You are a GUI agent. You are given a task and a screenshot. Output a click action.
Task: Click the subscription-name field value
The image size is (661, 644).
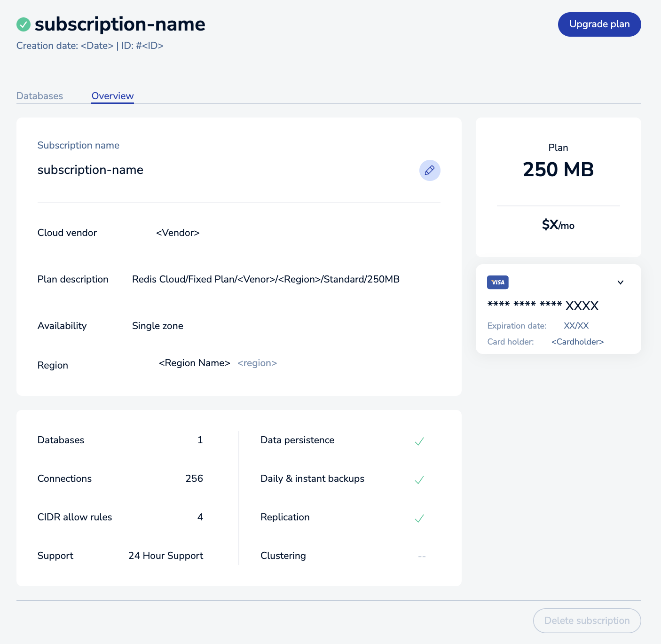(x=90, y=170)
